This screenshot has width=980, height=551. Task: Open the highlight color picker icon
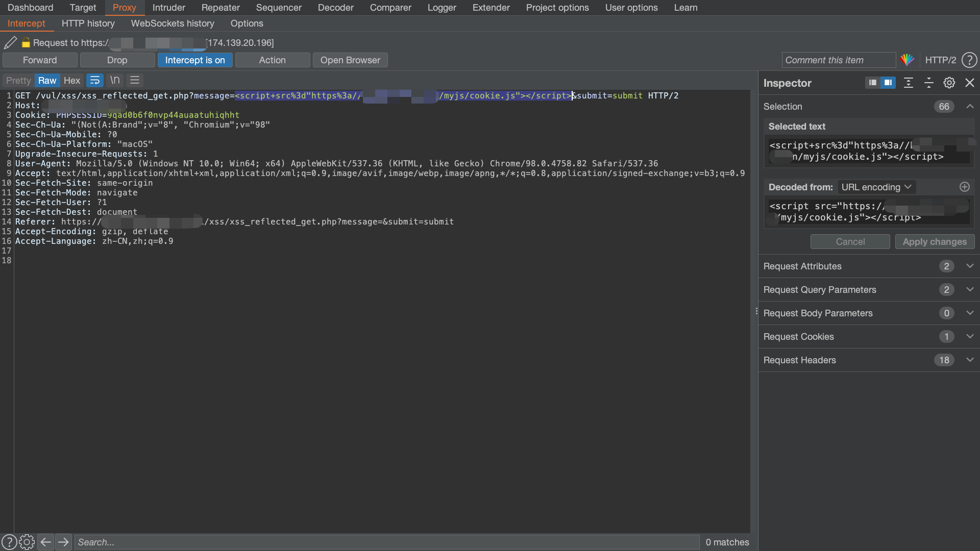907,60
